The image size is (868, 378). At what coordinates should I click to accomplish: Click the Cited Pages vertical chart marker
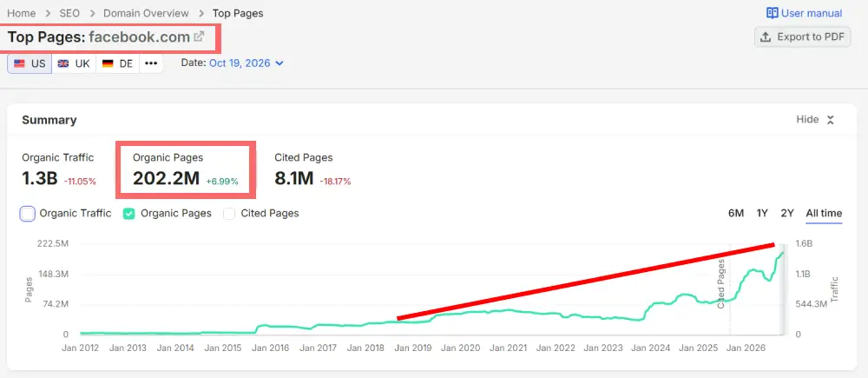pyautogui.click(x=721, y=283)
